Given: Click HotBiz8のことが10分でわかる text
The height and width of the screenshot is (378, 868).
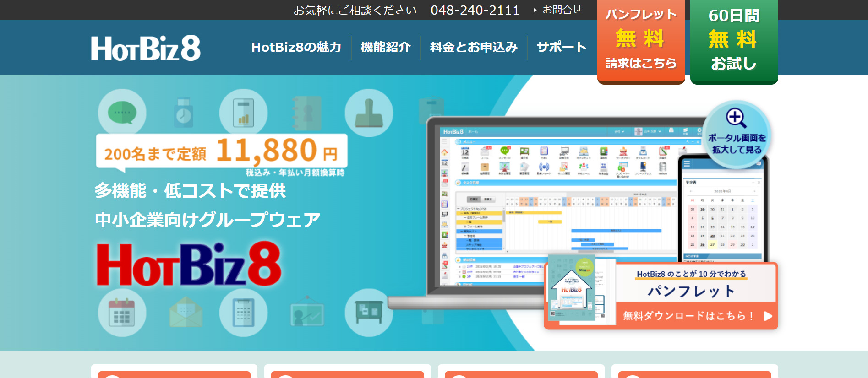Looking at the screenshot, I should click(691, 274).
